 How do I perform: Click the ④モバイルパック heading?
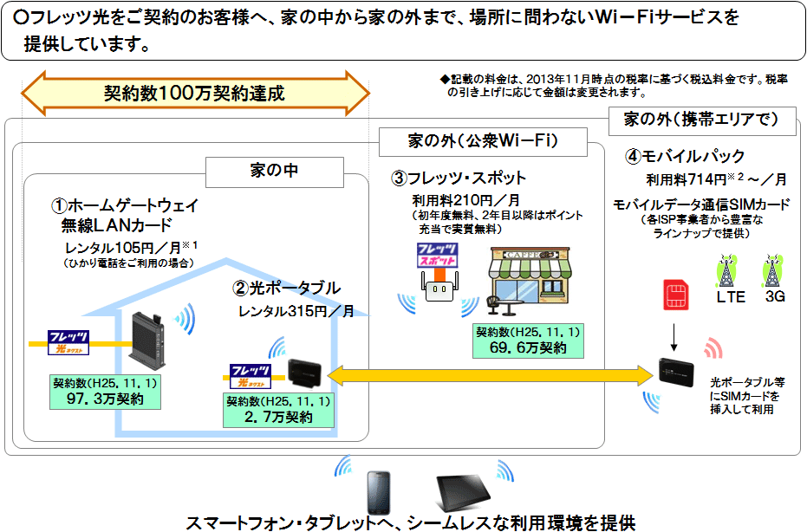(685, 156)
